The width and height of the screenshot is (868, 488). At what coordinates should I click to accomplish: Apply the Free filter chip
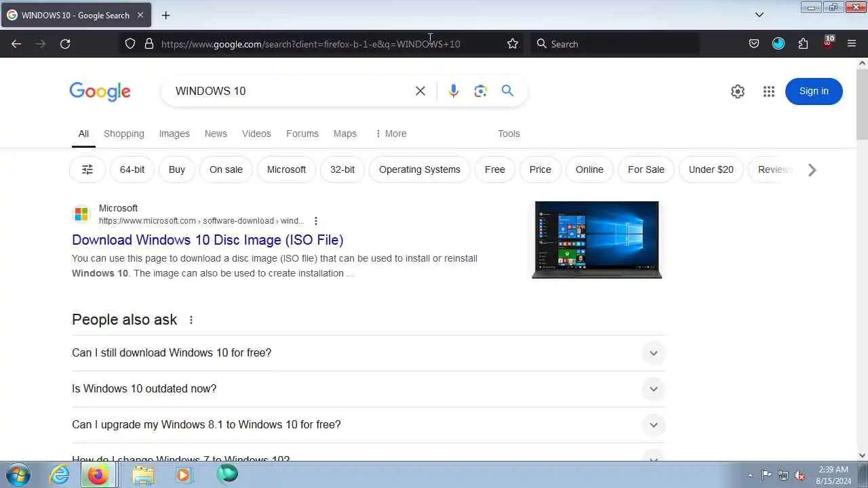[x=495, y=169]
